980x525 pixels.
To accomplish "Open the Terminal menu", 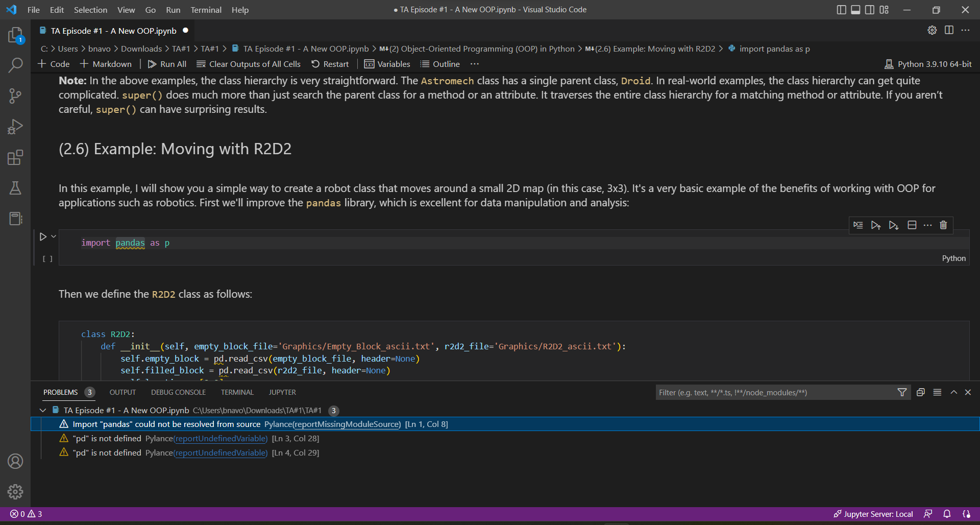I will tap(206, 10).
